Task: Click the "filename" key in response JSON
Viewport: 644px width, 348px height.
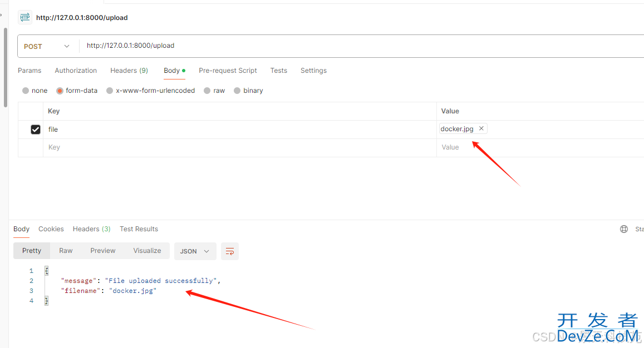Action: pos(81,291)
